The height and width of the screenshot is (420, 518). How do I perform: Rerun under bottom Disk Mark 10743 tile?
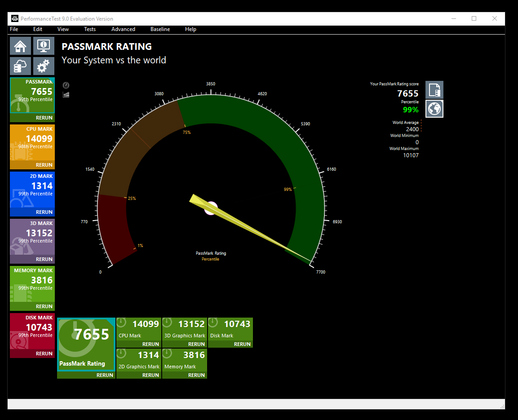(x=230, y=344)
